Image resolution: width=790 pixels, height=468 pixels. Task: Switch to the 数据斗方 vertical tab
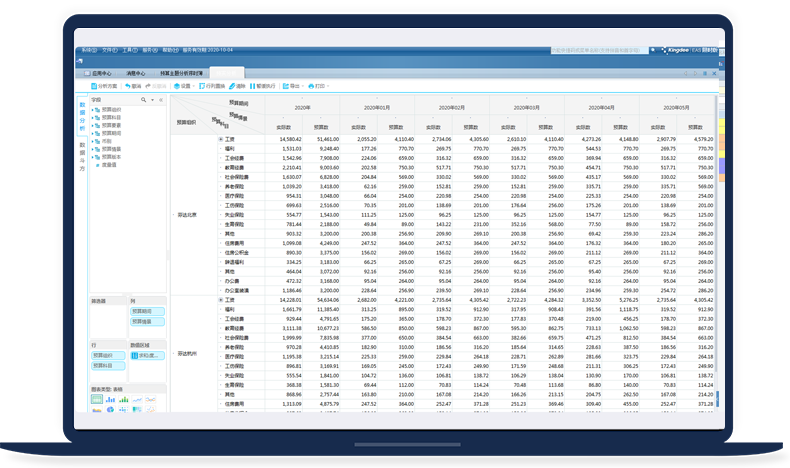click(x=82, y=157)
